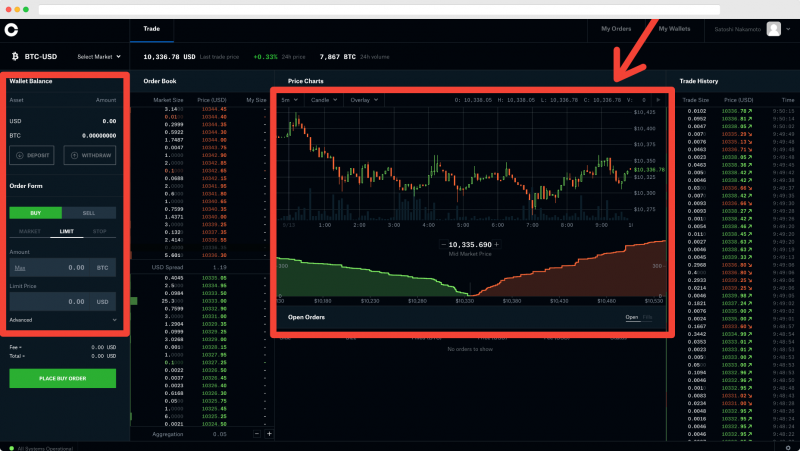Increase mid market price zoom with plus
800x451 pixels.
point(496,244)
